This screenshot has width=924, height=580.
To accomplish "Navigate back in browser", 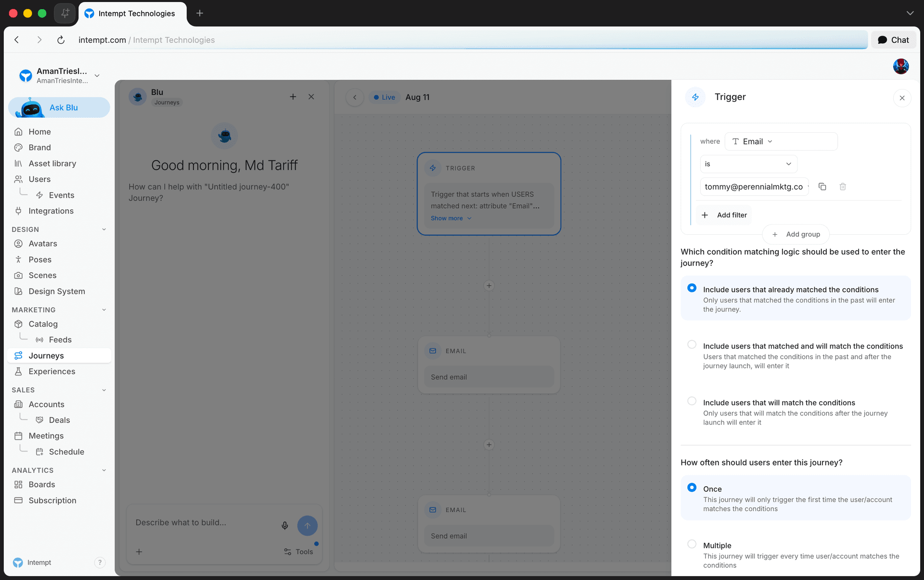I will pyautogui.click(x=17, y=40).
